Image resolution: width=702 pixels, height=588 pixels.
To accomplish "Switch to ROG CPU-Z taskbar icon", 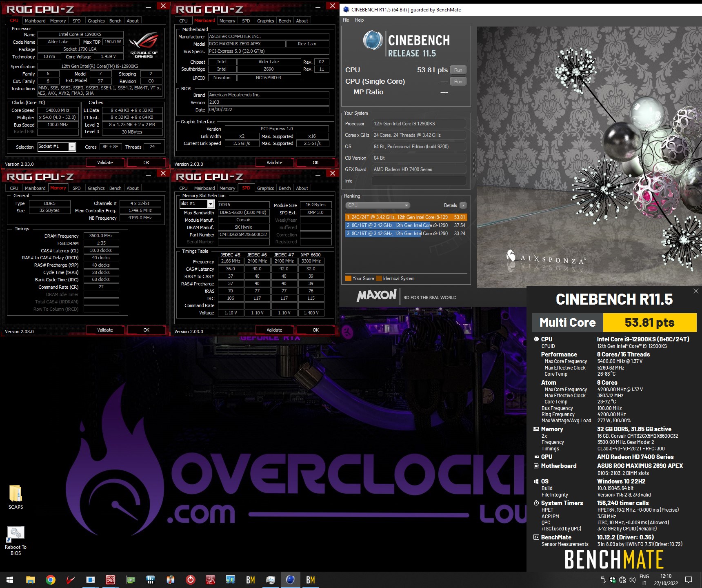I will (x=111, y=580).
